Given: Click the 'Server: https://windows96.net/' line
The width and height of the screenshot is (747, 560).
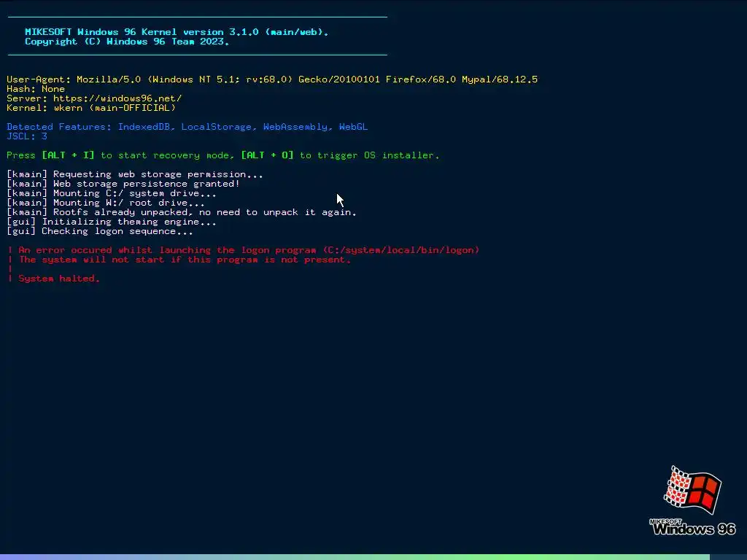Looking at the screenshot, I should 94,98.
